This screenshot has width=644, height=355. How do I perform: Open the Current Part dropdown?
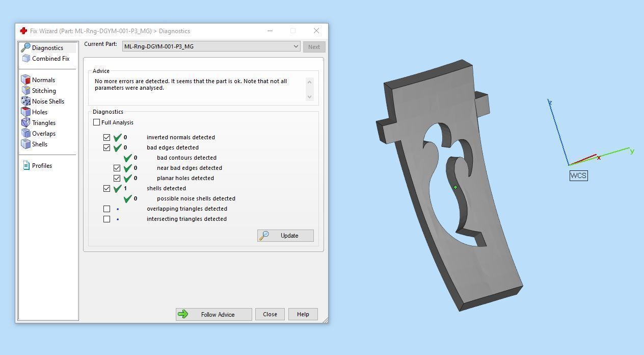(211, 46)
